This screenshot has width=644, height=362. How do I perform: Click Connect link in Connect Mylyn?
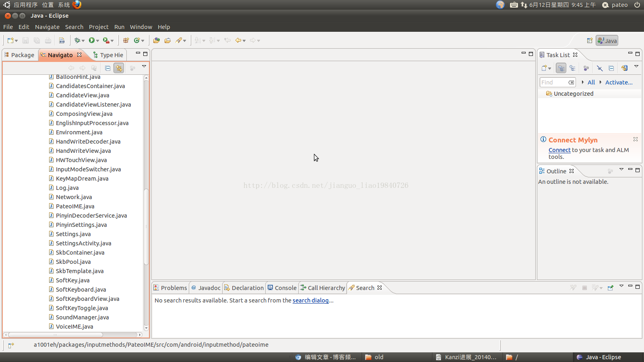[x=559, y=150]
